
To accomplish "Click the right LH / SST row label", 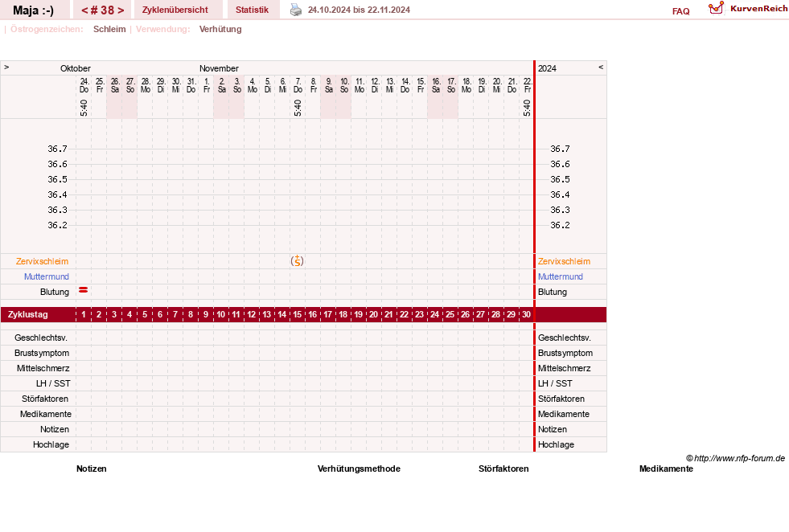I will pyautogui.click(x=555, y=383).
